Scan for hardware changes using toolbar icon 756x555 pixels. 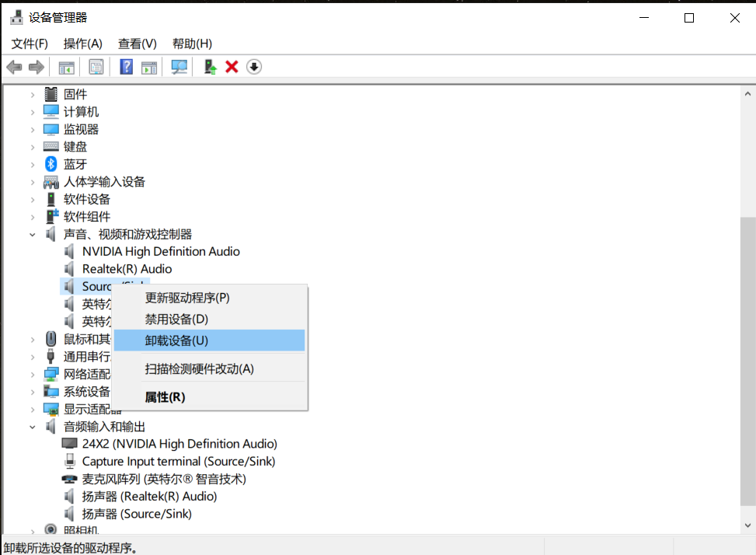point(178,66)
